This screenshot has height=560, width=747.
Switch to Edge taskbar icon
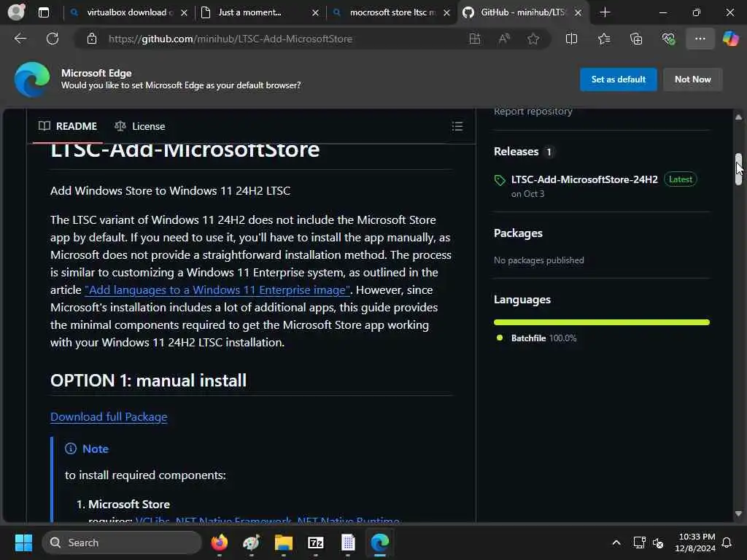coord(379,542)
